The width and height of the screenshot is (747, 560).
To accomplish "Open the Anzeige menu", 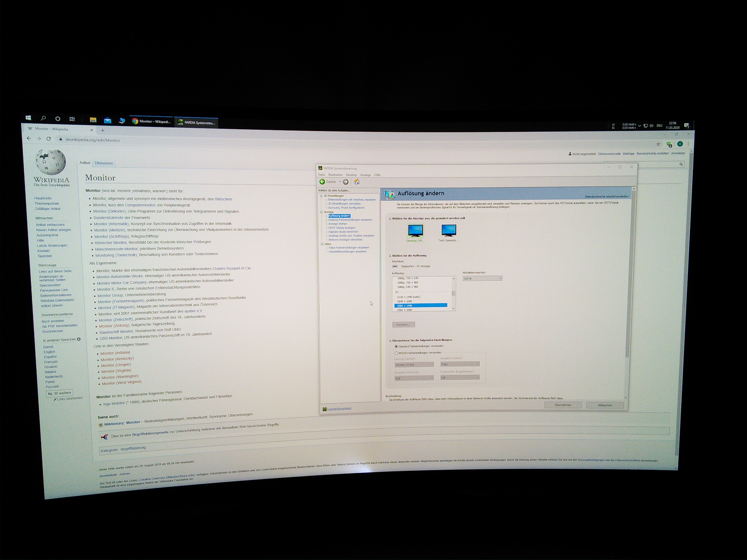I will click(x=365, y=175).
